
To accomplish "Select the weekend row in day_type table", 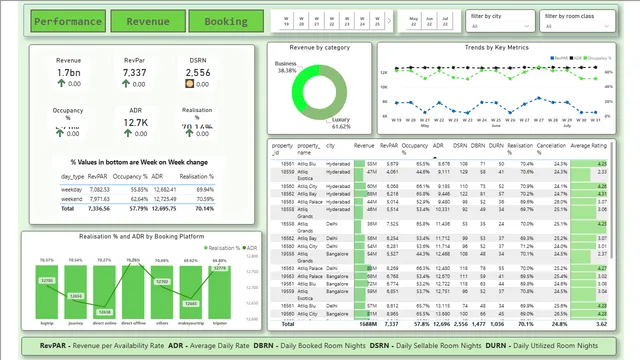I will 137,199.
